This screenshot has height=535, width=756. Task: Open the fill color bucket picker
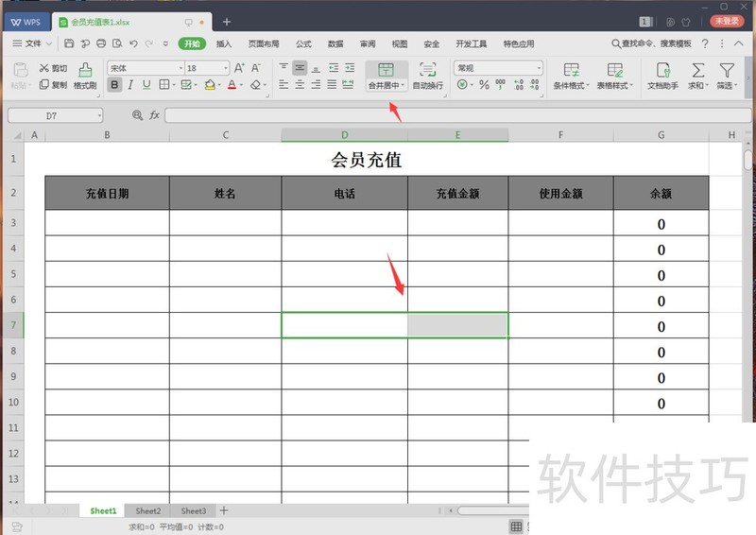(210, 85)
